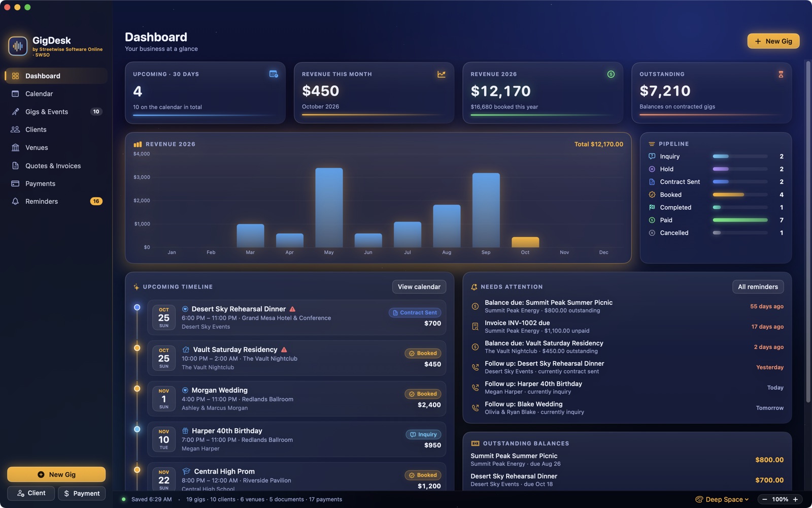Open the Desert Sky Rehearsal Dinner gig

coord(297,317)
